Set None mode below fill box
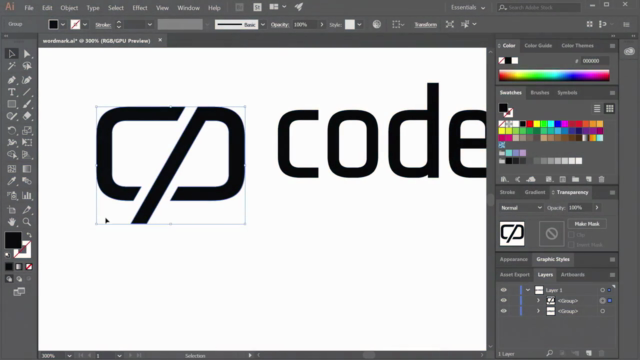640x360 pixels. click(x=29, y=267)
